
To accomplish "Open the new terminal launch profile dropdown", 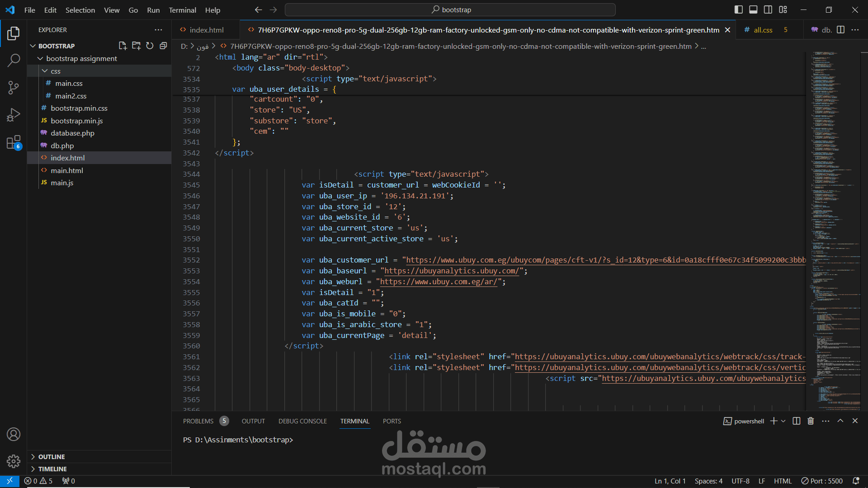I will click(783, 421).
